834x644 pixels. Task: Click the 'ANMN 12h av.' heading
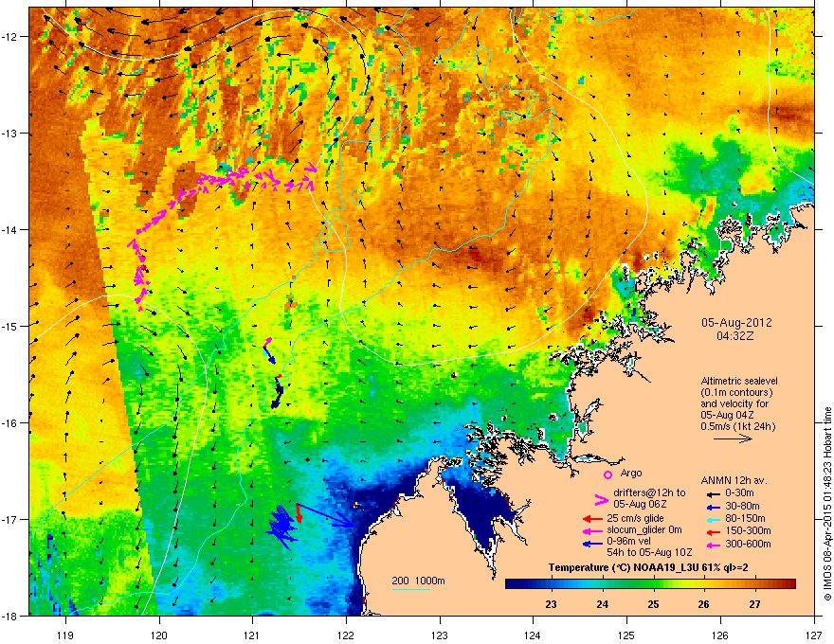pos(734,481)
